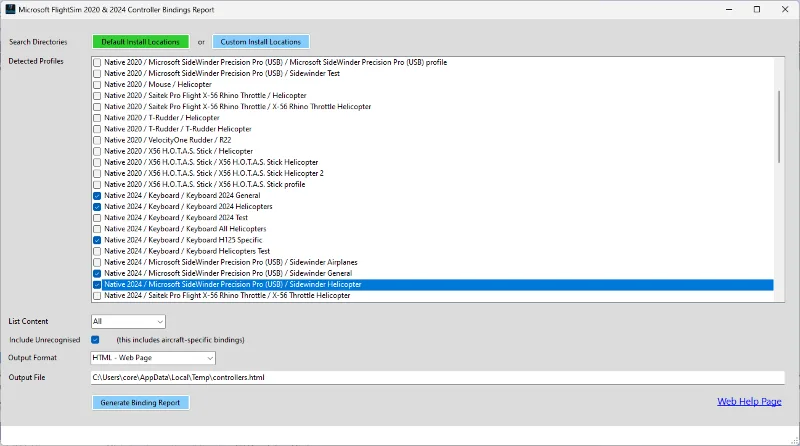Check X56 H.O.T.A.S. Stick / Helicopter checkbox
Image resolution: width=800 pixels, height=446 pixels.
(x=97, y=152)
